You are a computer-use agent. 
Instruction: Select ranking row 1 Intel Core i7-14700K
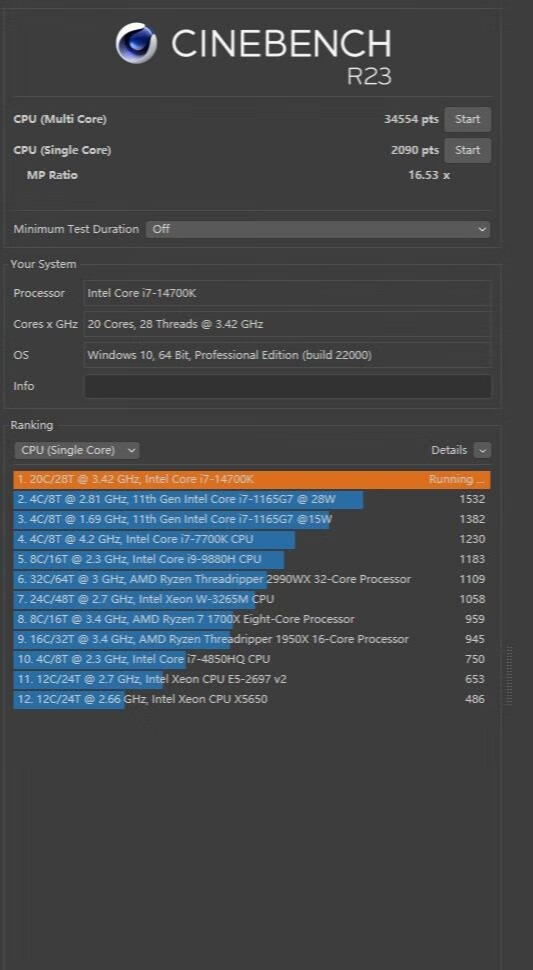(x=252, y=479)
